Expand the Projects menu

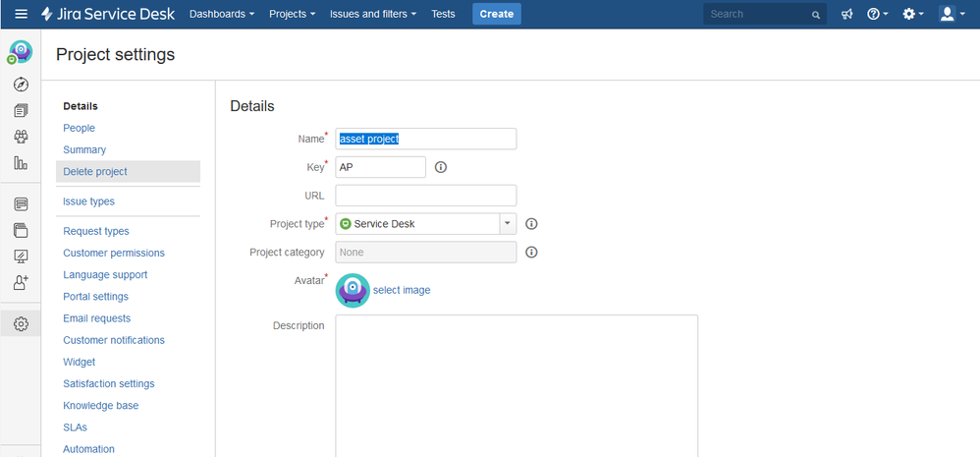292,14
